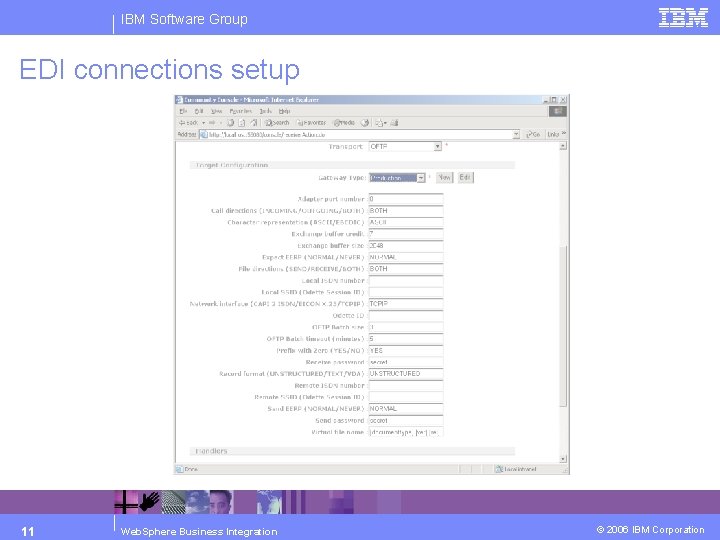720x540 pixels.
Task: Click the page icon in address bar
Action: click(204, 135)
